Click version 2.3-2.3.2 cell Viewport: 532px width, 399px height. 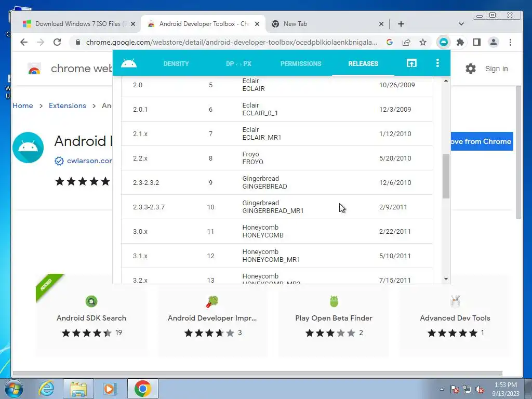click(x=146, y=182)
